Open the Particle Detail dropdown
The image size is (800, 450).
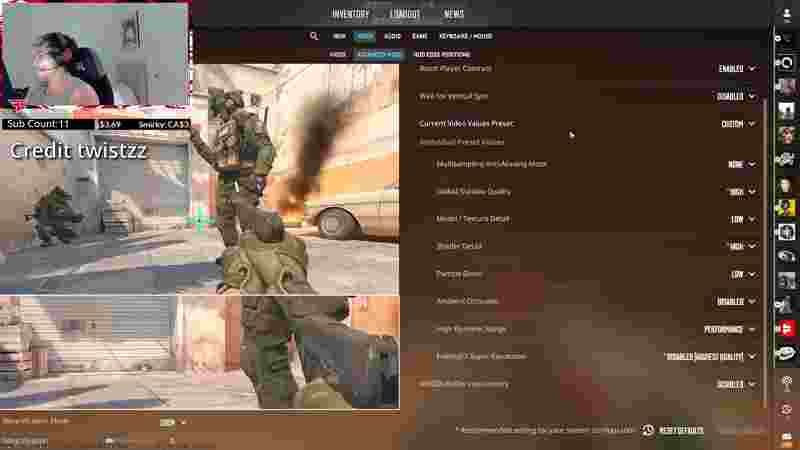743,274
